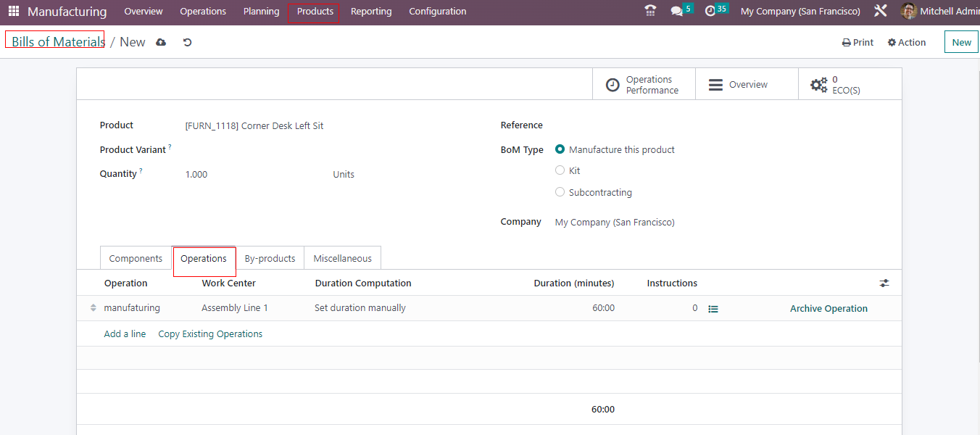Viewport: 980px width, 435px height.
Task: Open the apps grid menu icon
Action: point(14,12)
